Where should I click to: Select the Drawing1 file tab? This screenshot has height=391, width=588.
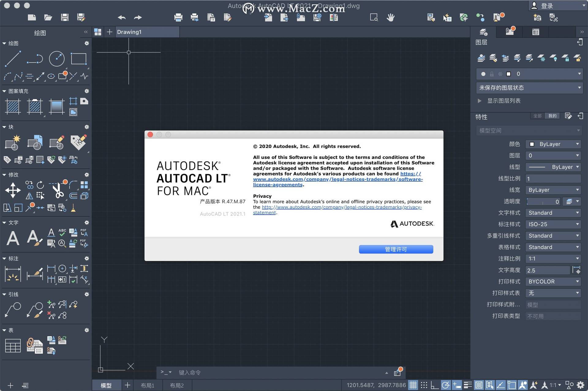[147, 32]
